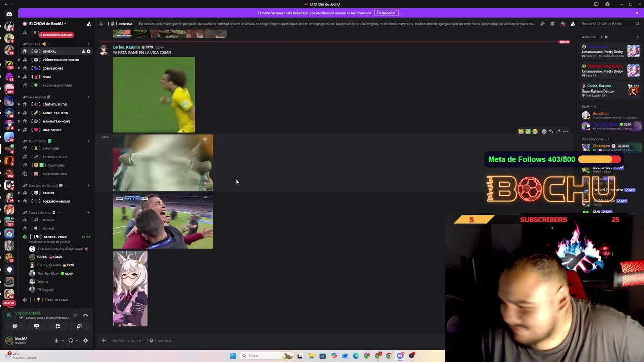Image resolution: width=644 pixels, height=362 pixels.
Task: Disconnect from voice call
Action: (85, 316)
